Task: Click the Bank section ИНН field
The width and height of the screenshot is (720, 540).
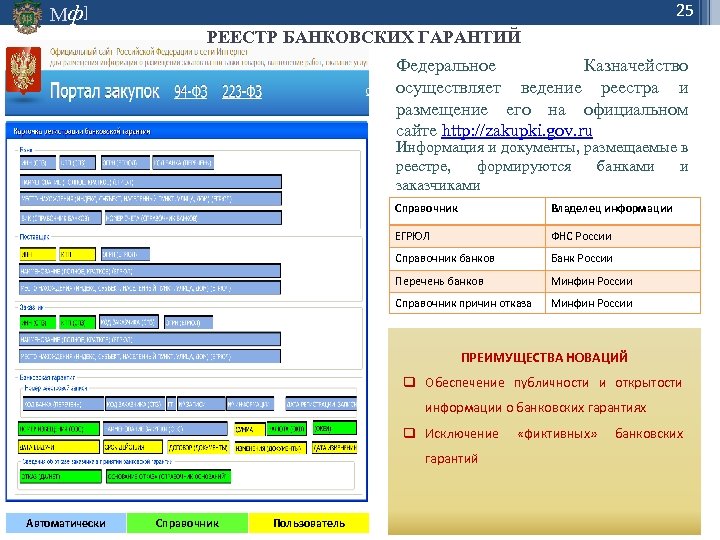Action: pos(38,163)
